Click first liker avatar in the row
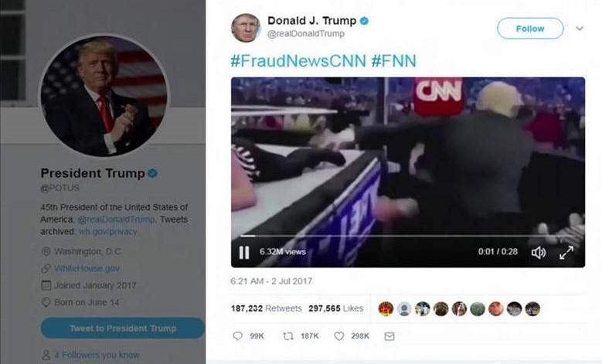602x364 pixels. pos(386,308)
